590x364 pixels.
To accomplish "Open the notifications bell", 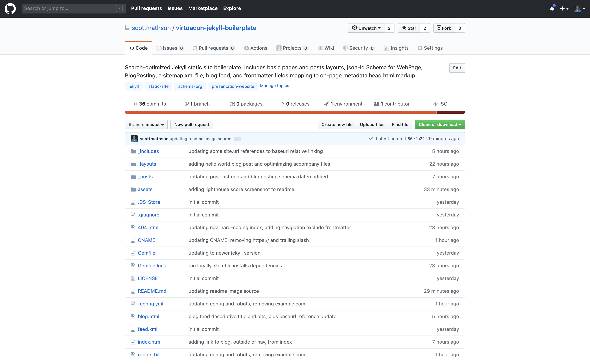I will pos(552,8).
